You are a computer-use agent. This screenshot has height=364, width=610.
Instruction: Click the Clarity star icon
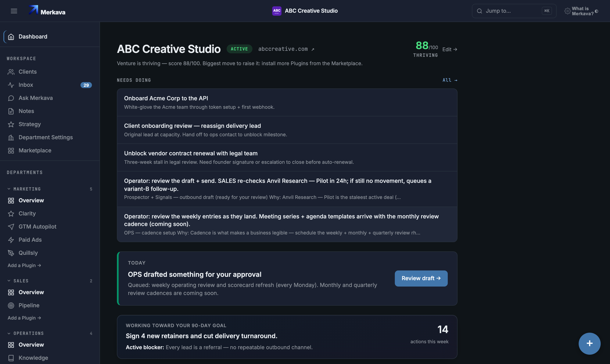coord(11,214)
